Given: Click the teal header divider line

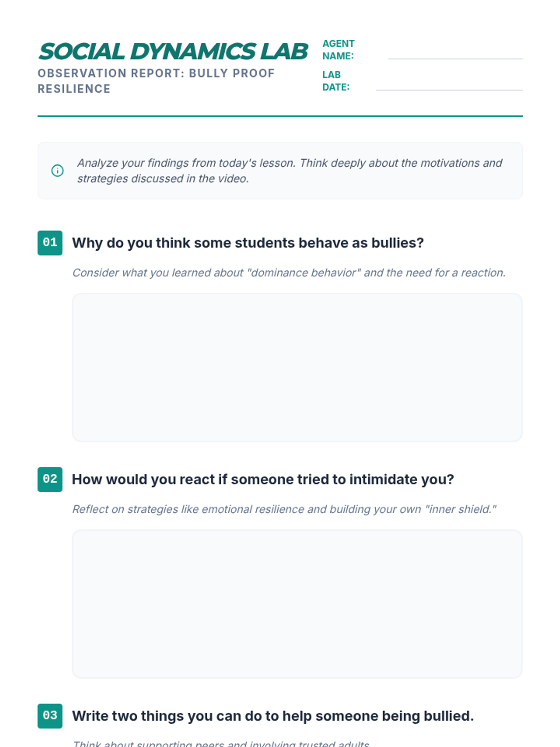Looking at the screenshot, I should point(280,116).
